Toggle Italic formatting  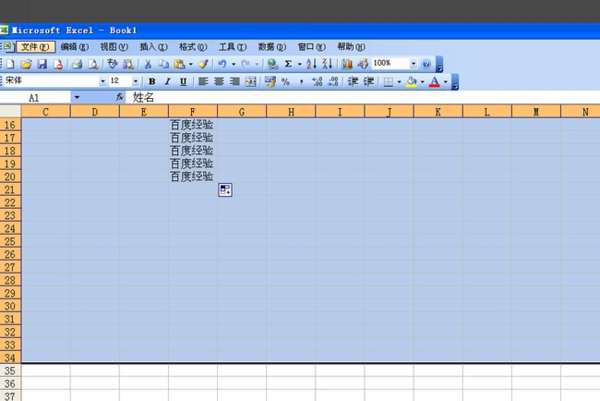tap(167, 81)
